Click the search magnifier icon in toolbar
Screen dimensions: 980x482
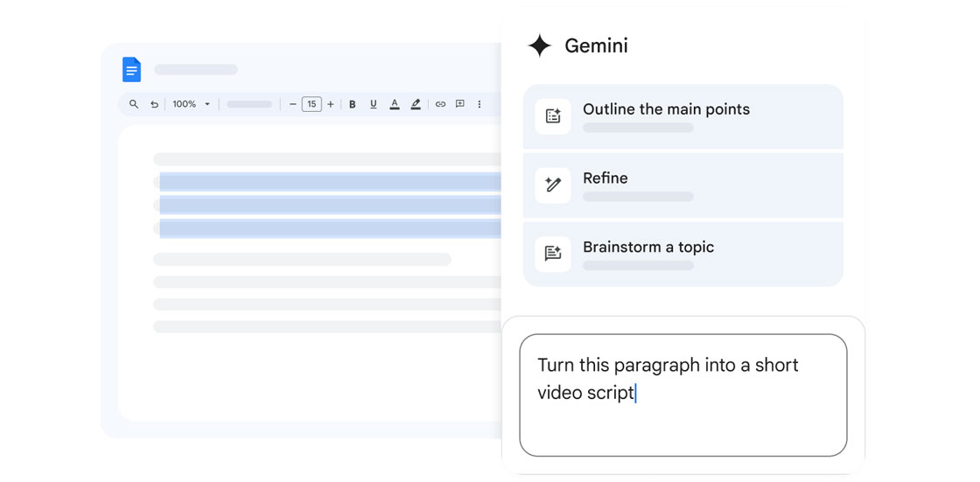coord(134,104)
